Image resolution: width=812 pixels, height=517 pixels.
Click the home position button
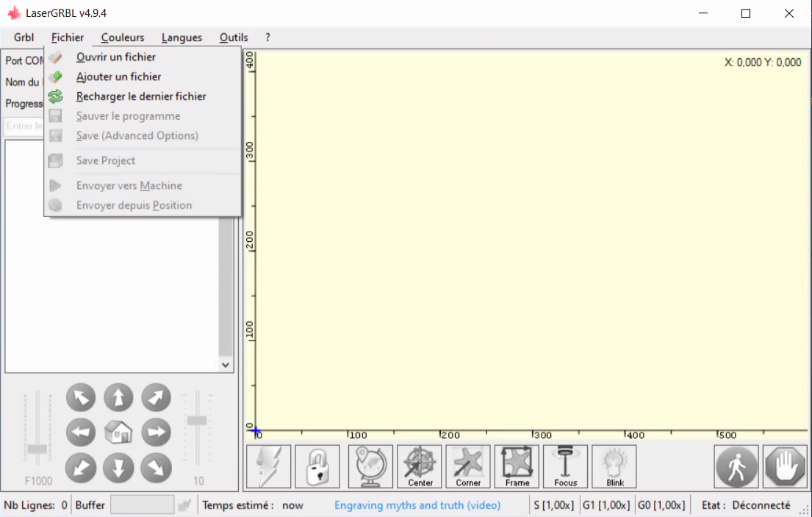click(118, 432)
